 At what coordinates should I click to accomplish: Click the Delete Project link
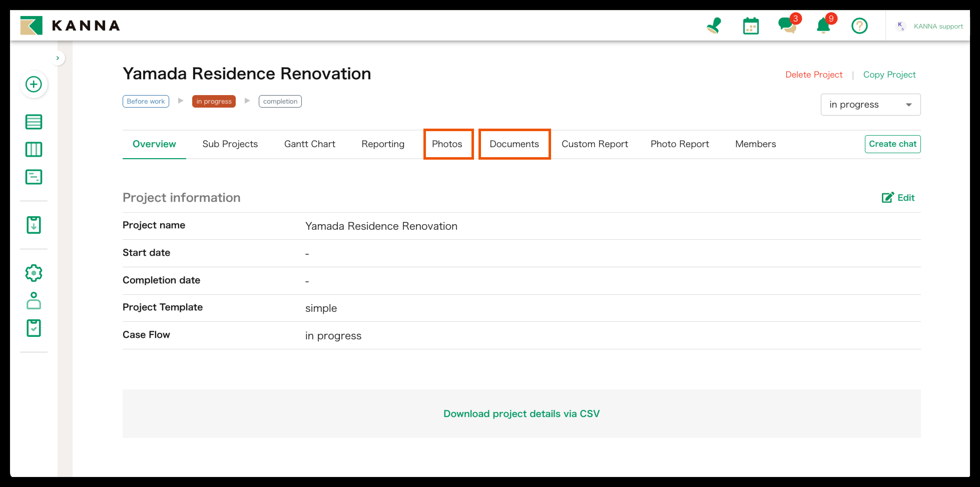[813, 75]
